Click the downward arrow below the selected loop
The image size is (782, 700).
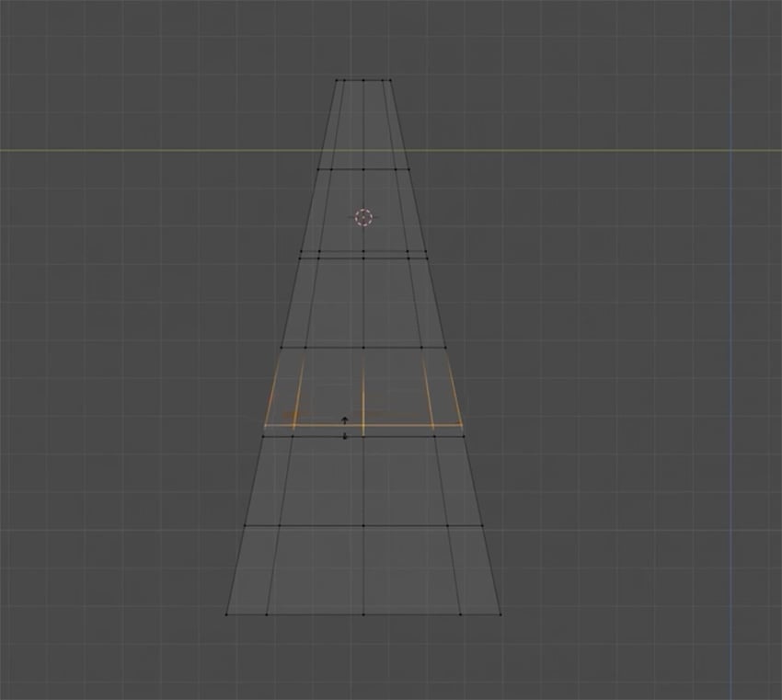point(345,436)
